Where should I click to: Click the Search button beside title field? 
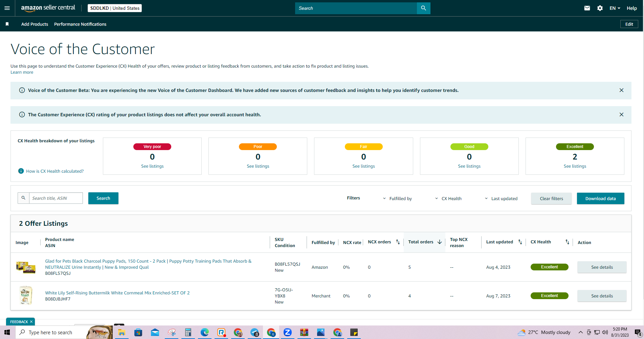point(103,198)
